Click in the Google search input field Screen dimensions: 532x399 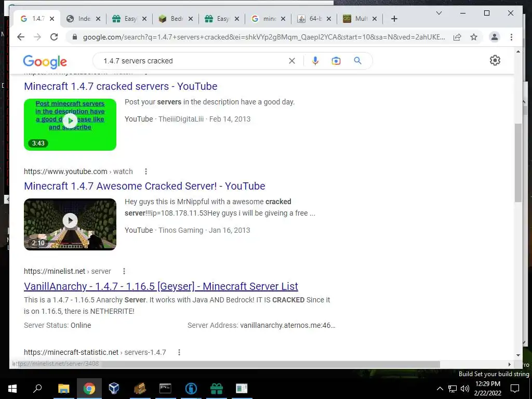193,61
